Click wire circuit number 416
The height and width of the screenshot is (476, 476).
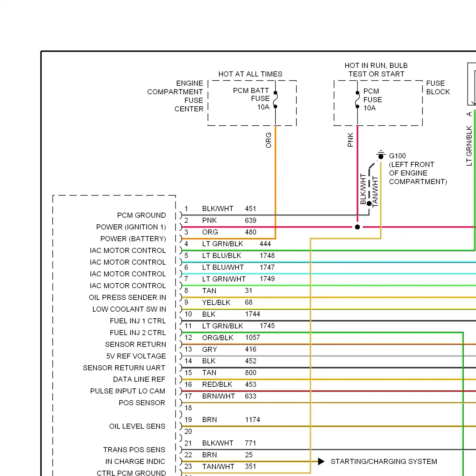coord(250,349)
